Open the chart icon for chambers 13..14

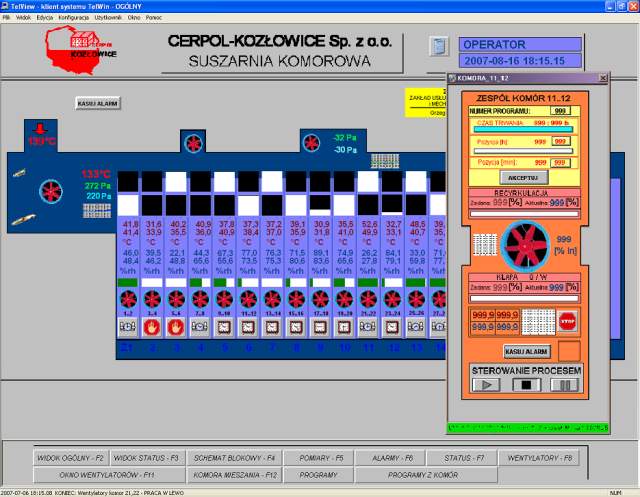pyautogui.click(x=272, y=327)
